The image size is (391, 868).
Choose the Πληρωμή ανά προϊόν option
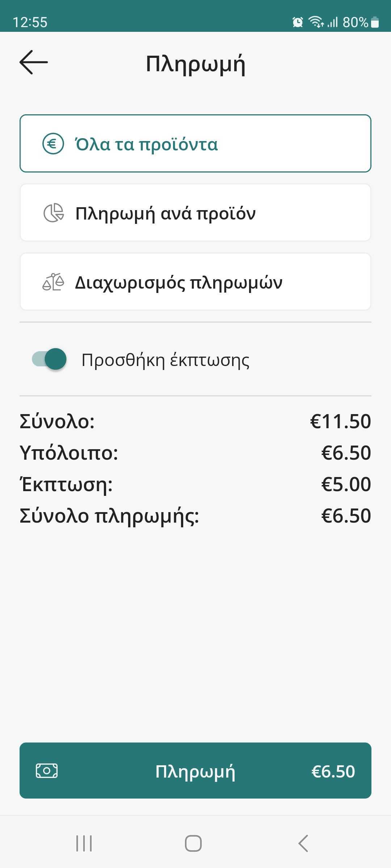(195, 213)
